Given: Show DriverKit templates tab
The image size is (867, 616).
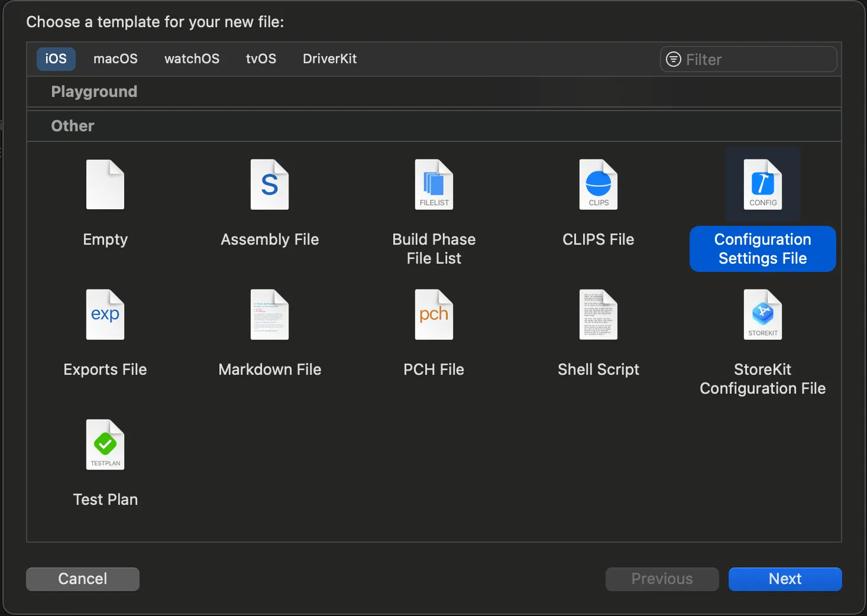Looking at the screenshot, I should click(329, 59).
